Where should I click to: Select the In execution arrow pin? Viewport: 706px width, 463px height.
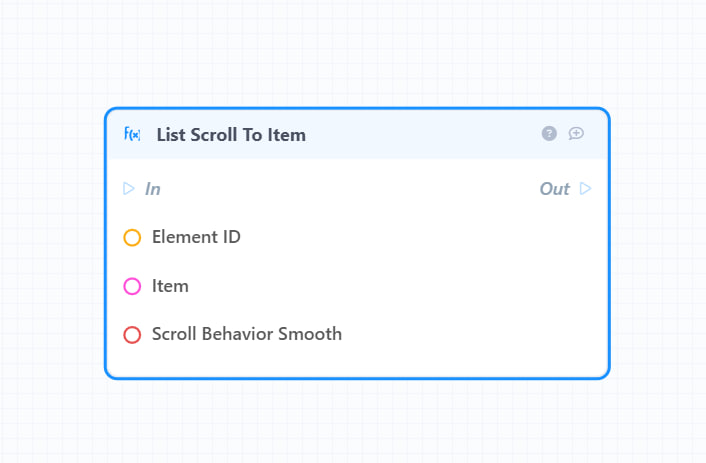[x=129, y=188]
